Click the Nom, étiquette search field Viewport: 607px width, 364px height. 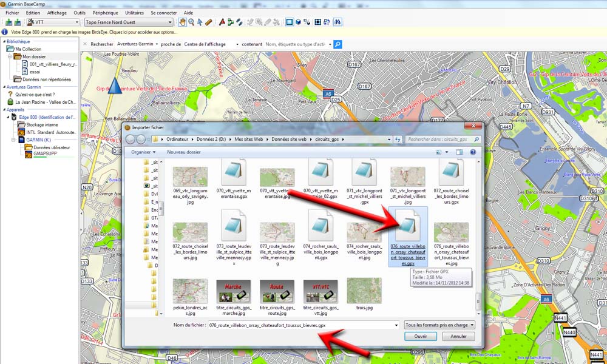coord(296,44)
